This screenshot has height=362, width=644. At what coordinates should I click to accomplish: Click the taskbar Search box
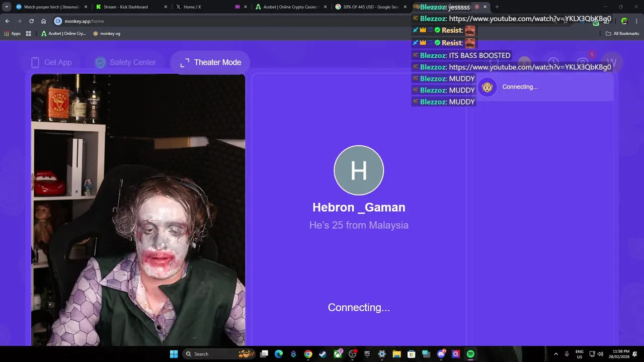coord(219,354)
